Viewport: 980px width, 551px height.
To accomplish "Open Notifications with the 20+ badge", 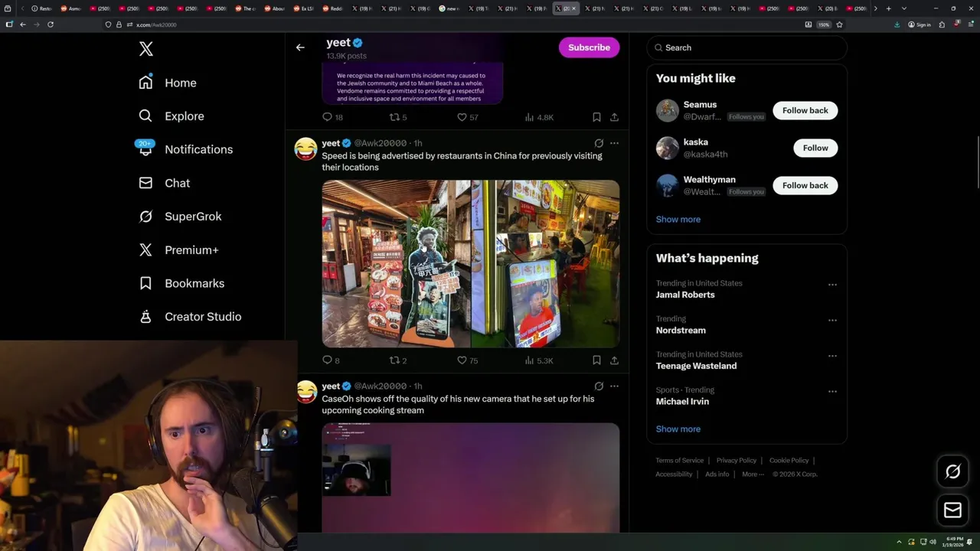I will point(185,149).
